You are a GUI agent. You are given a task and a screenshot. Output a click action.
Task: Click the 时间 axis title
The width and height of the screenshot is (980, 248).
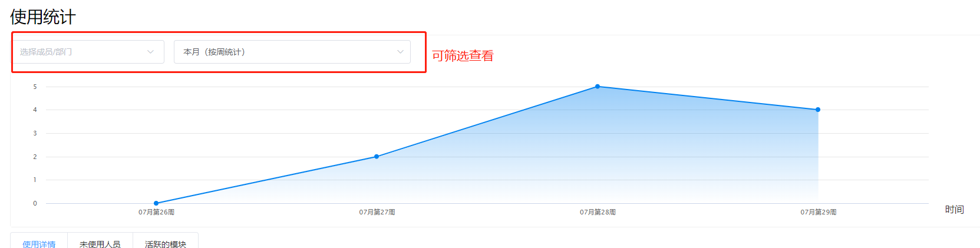click(x=954, y=210)
